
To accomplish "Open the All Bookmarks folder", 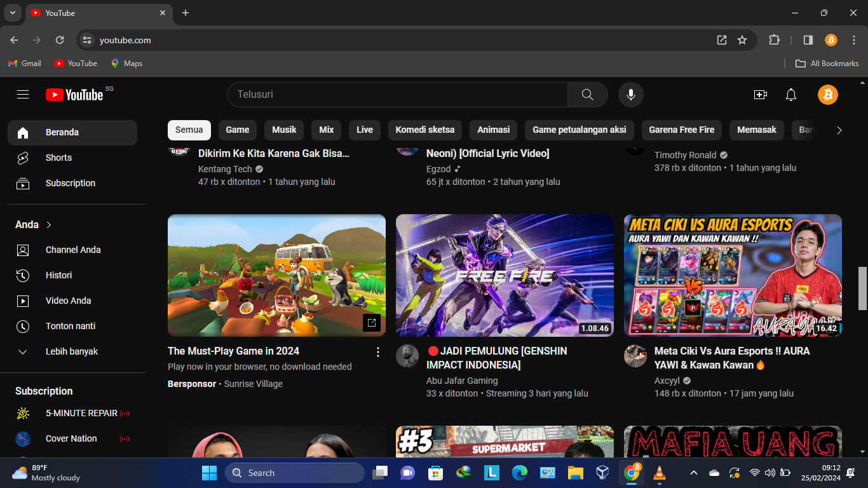I will [x=827, y=64].
